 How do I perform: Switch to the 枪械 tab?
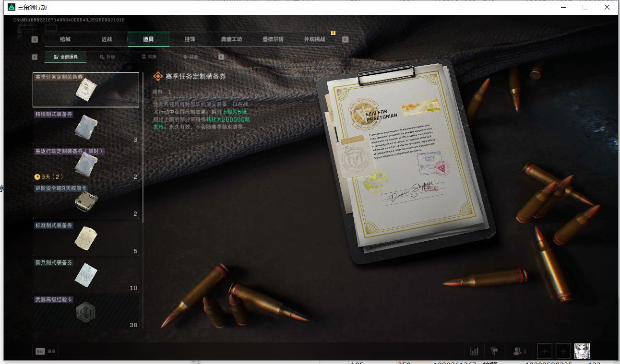[x=65, y=39]
